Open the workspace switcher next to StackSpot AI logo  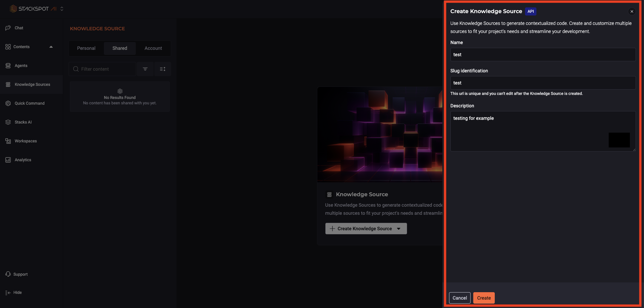pyautogui.click(x=62, y=9)
